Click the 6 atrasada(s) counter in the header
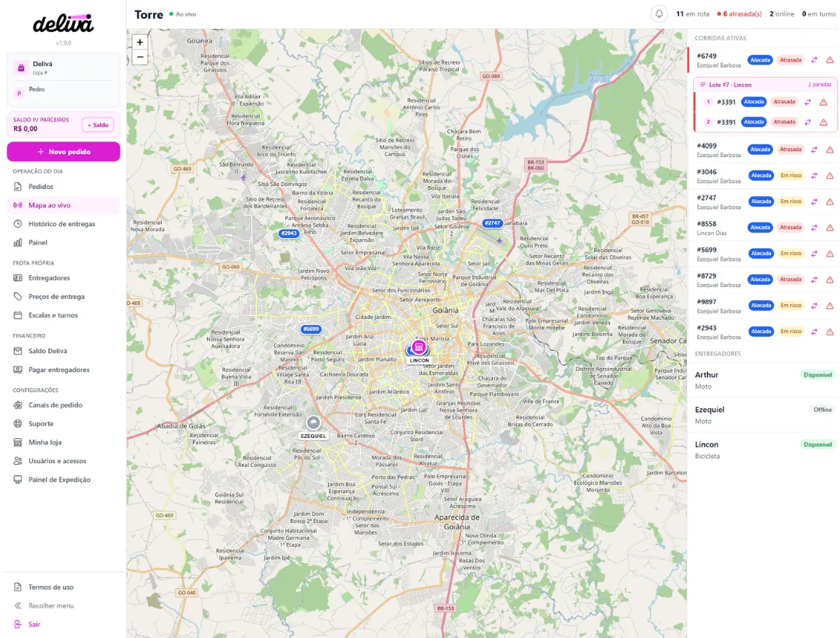This screenshot has height=638, width=840. tap(740, 14)
